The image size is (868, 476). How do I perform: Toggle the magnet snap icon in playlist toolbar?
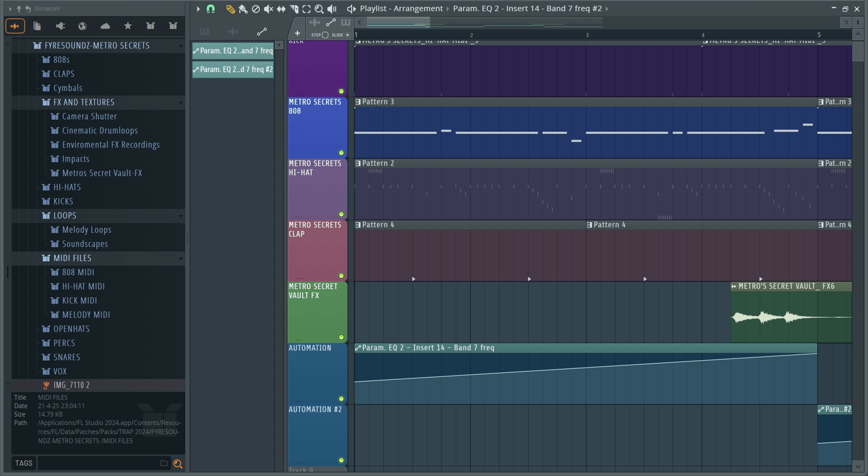(x=211, y=9)
